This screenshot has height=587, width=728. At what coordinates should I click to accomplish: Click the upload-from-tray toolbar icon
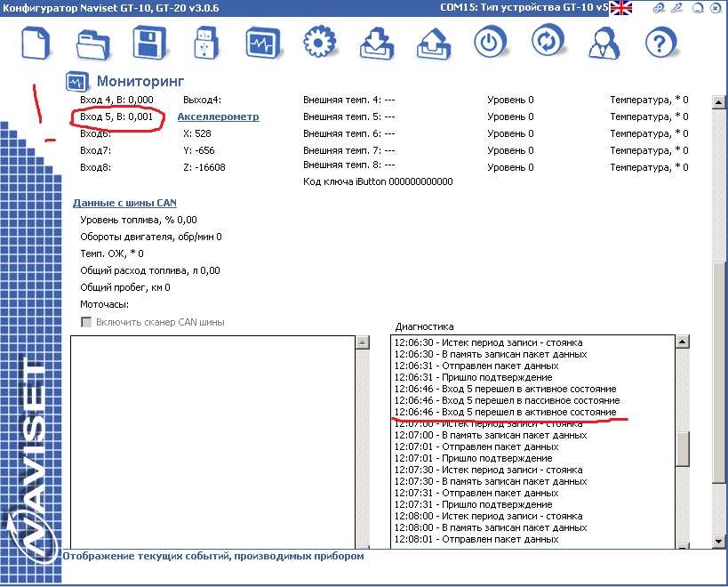[x=432, y=43]
